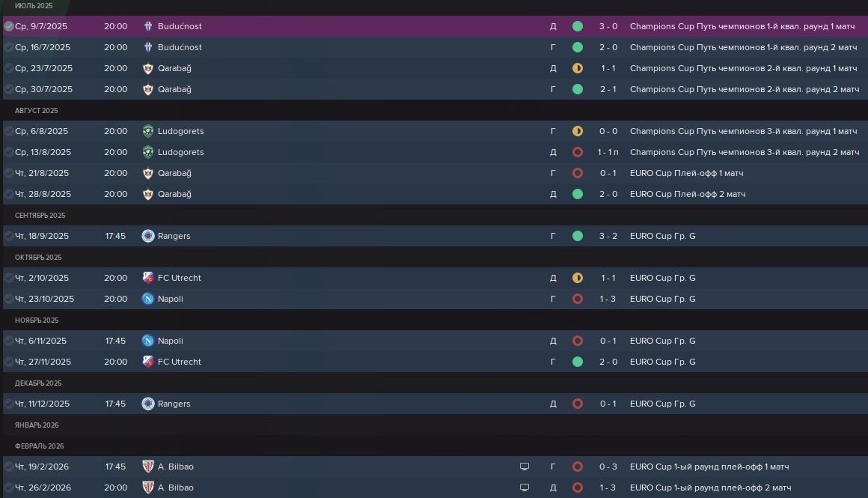Click the yellow draw indicator on the 23/7/2025 match
This screenshot has height=498, width=868.
point(578,68)
